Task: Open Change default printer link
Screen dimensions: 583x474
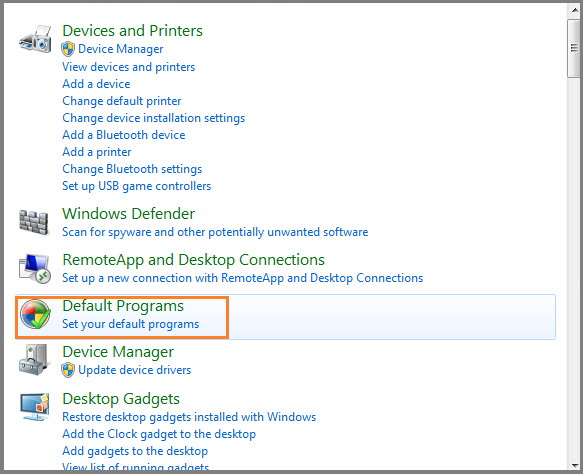Action: [122, 101]
